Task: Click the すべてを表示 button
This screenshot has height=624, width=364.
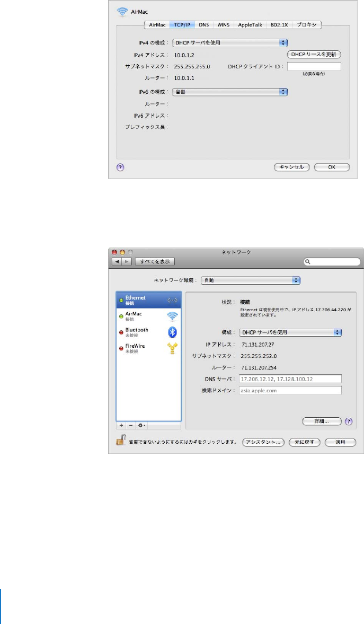Action: click(155, 261)
